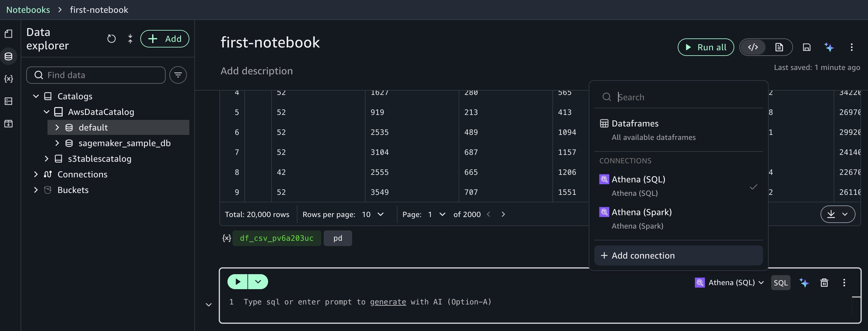Open the filter icon beside Find data

pyautogui.click(x=178, y=75)
